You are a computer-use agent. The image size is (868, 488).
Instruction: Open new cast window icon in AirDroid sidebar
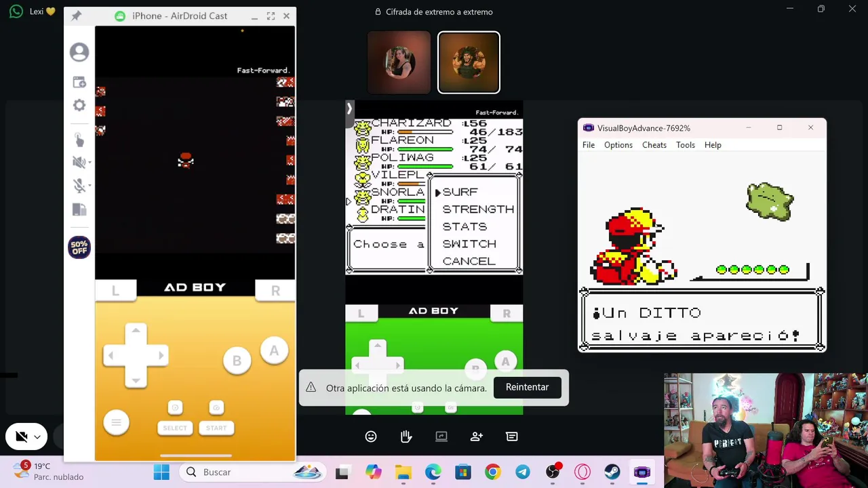(x=79, y=82)
